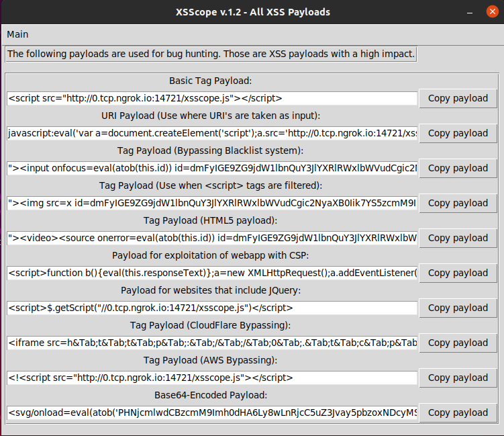
Task: Click 'Tag Payload (AWS Bypassing):' label
Action: [x=211, y=360]
